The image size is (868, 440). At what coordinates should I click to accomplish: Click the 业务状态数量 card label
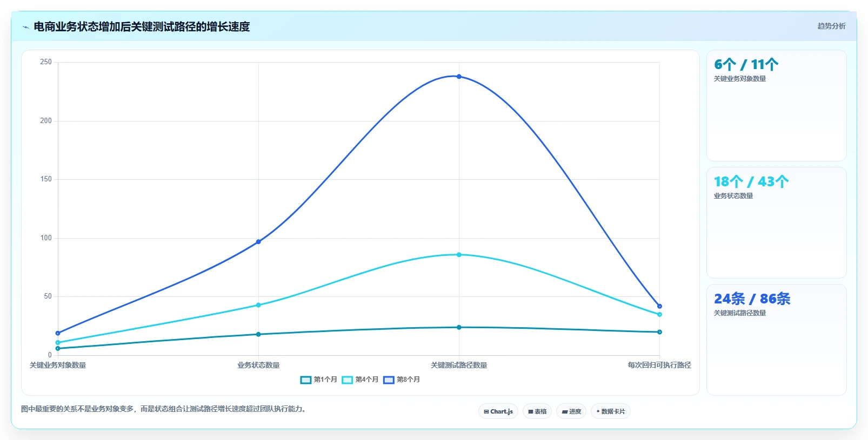point(733,196)
